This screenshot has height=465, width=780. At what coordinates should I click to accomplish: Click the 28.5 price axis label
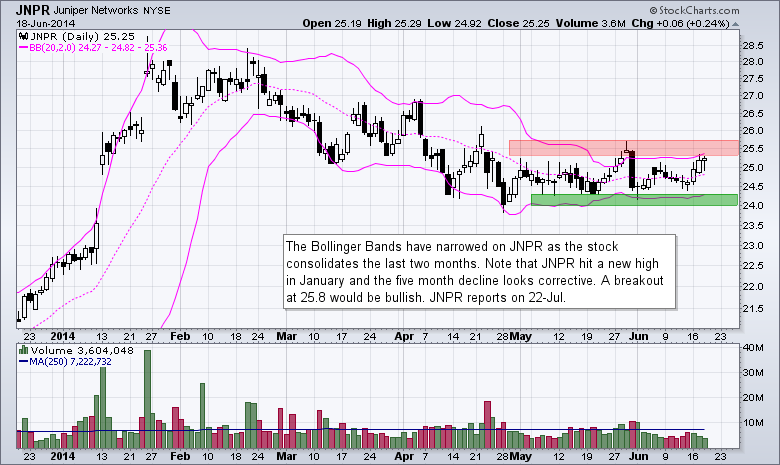click(x=752, y=46)
